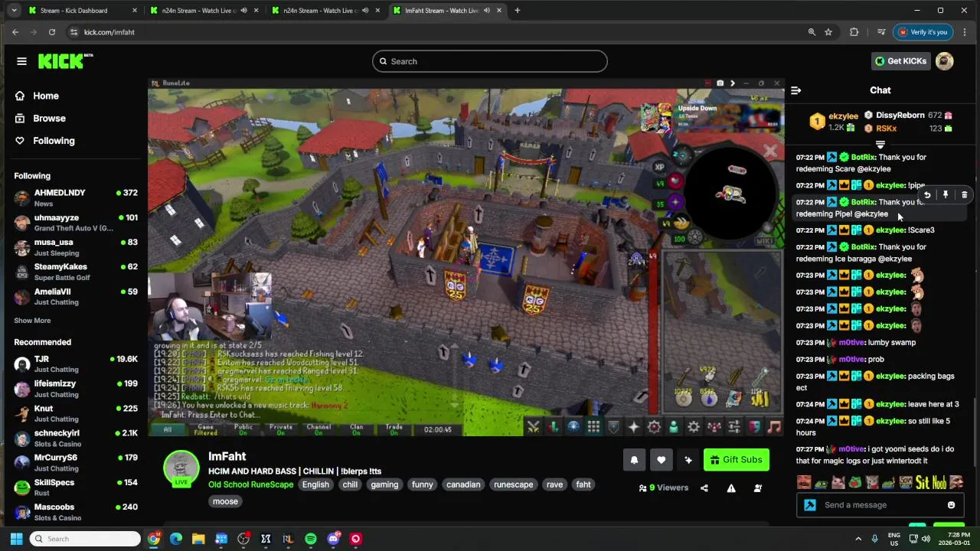Show hidden system tray icons
The width and height of the screenshot is (980, 551).
point(858,539)
